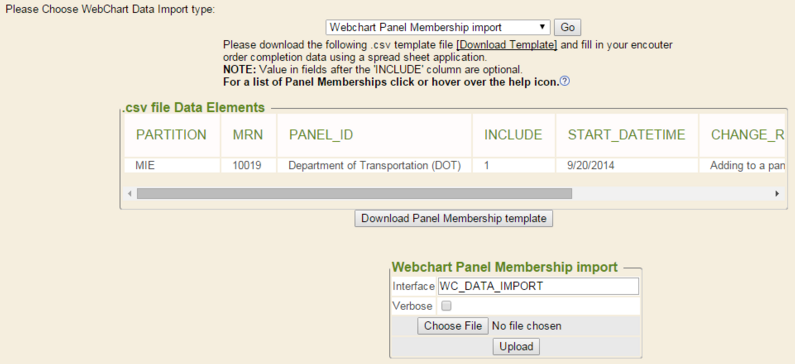Click the blue help question-mark icon
Screen dimensions: 795x364
[564, 81]
